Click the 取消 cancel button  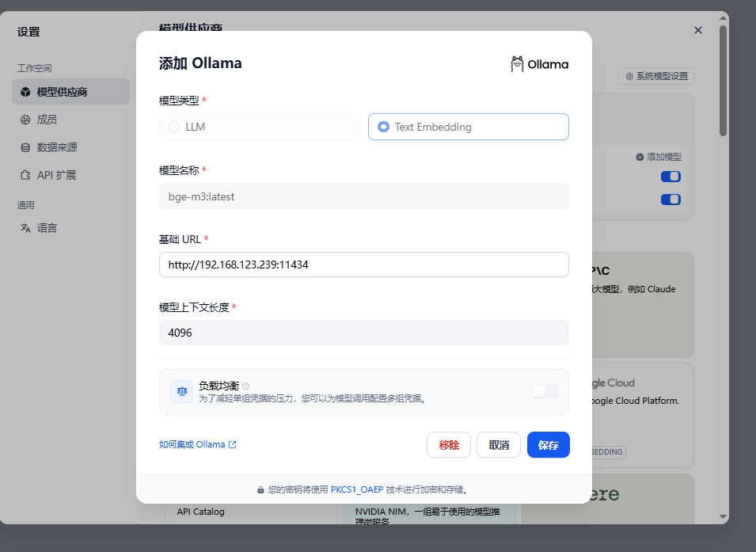499,445
